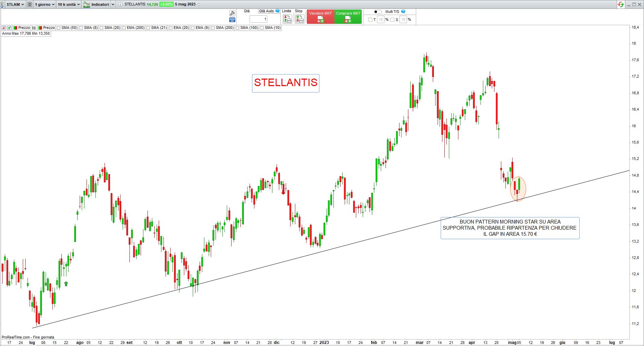Click the trading arrows icon in title bar
Image resolution: width=644 pixels, height=346 pixels.
coord(621,4)
